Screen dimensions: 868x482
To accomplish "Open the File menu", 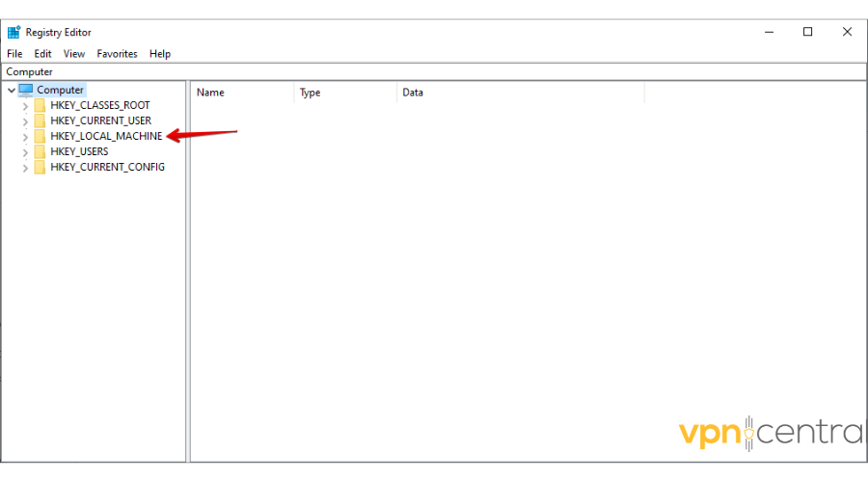I will [14, 54].
